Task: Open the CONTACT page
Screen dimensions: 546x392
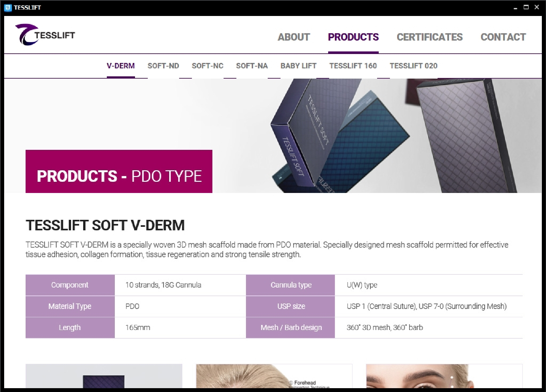Action: (503, 37)
